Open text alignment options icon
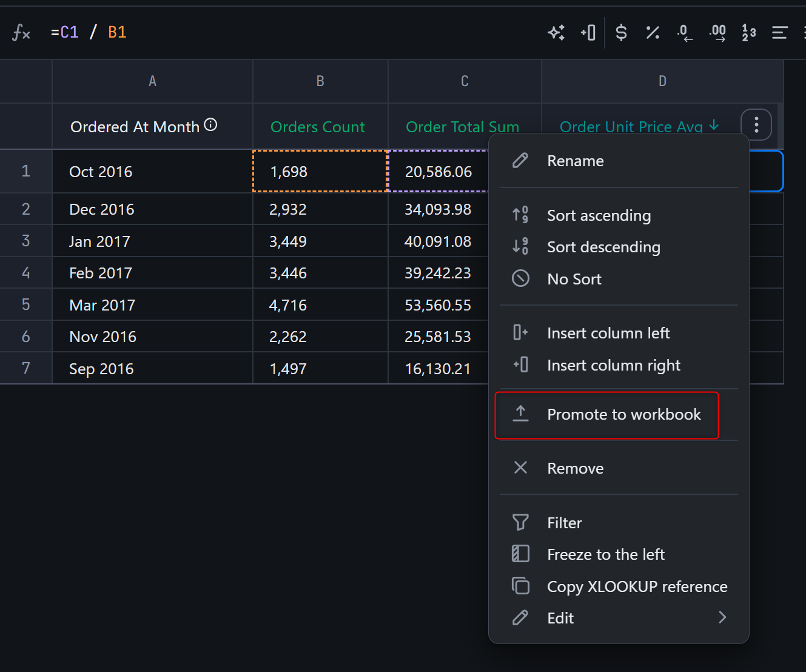 [x=779, y=33]
